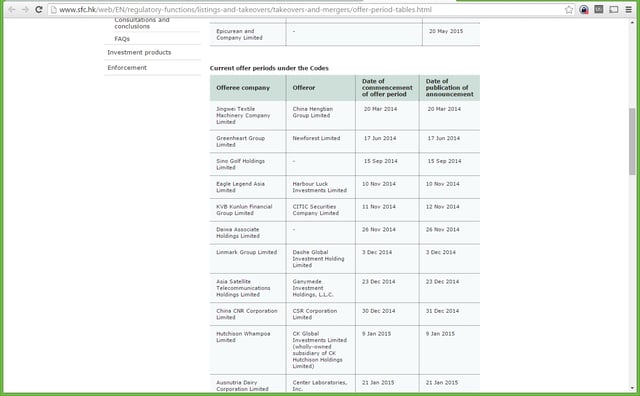Click scrollbar down arrow at bottom
The image size is (640, 396).
pyautogui.click(x=632, y=388)
